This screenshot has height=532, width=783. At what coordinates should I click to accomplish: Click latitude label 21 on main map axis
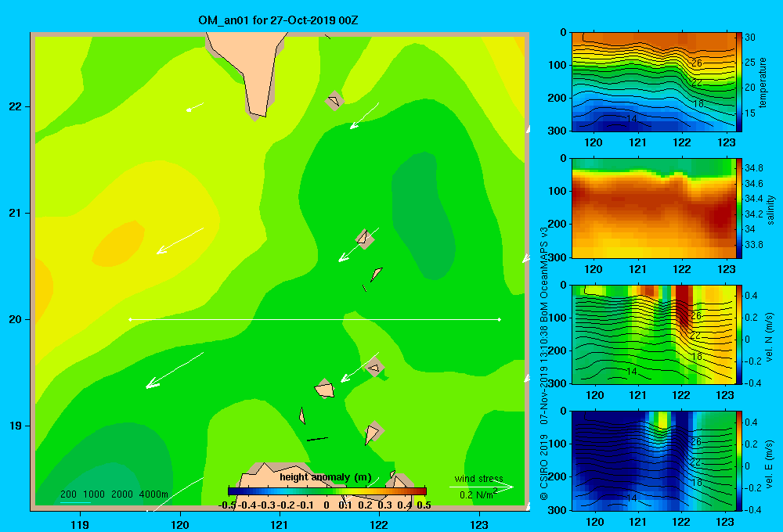[x=16, y=213]
